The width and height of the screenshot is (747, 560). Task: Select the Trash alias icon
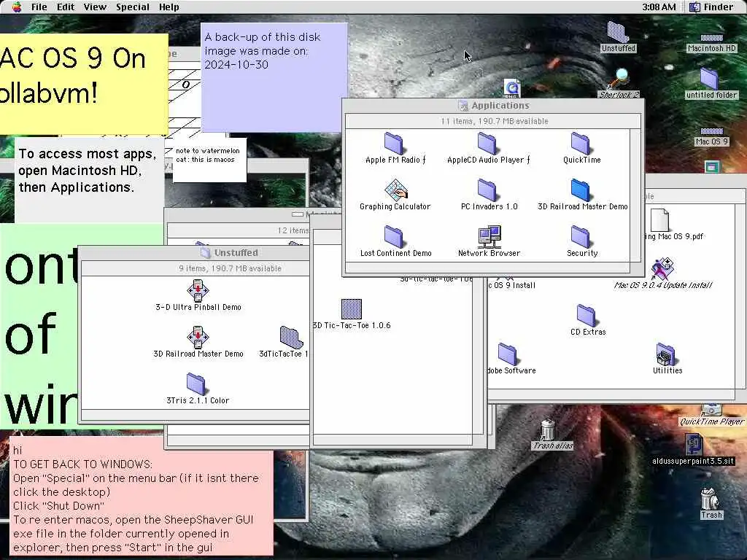pyautogui.click(x=548, y=429)
